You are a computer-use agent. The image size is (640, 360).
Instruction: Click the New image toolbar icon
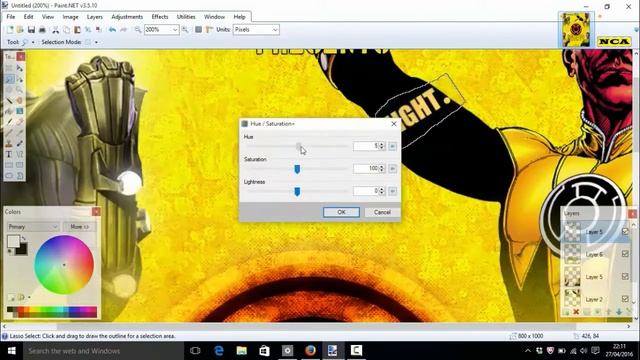(x=10, y=29)
